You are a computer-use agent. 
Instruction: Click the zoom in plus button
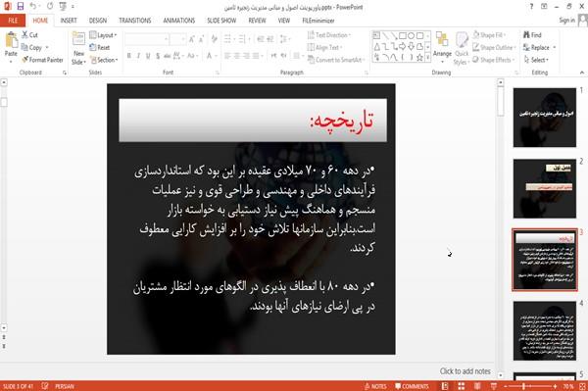(555, 386)
